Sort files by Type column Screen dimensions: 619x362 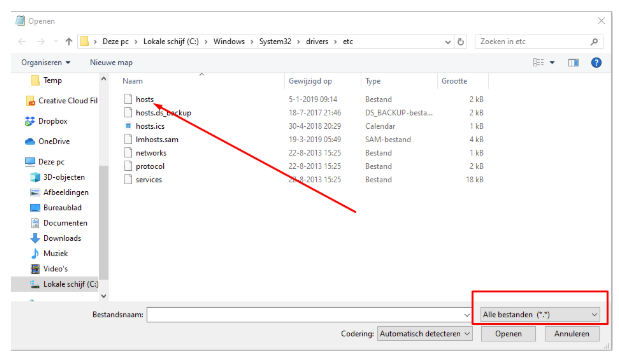373,81
